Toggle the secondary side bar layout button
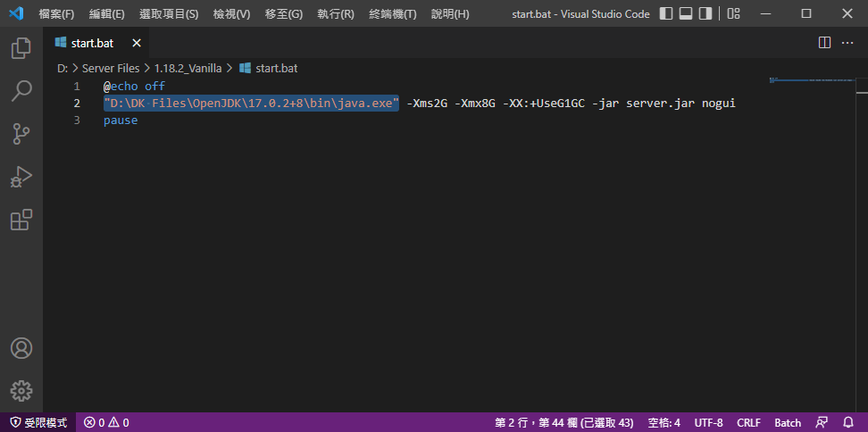 click(x=705, y=13)
